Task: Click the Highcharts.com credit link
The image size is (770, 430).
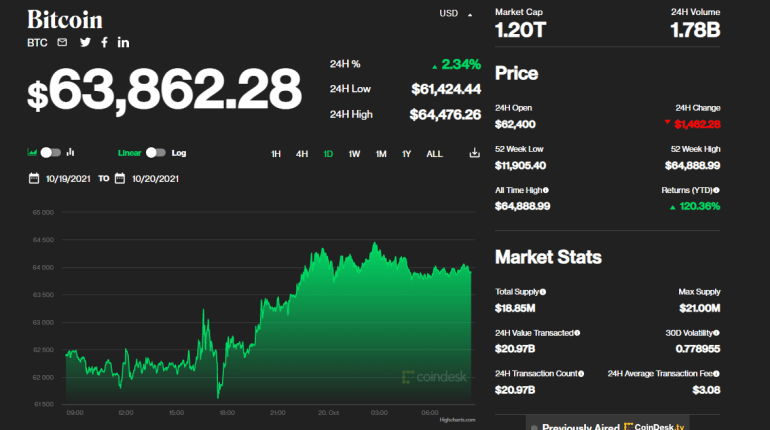Action: (454, 419)
